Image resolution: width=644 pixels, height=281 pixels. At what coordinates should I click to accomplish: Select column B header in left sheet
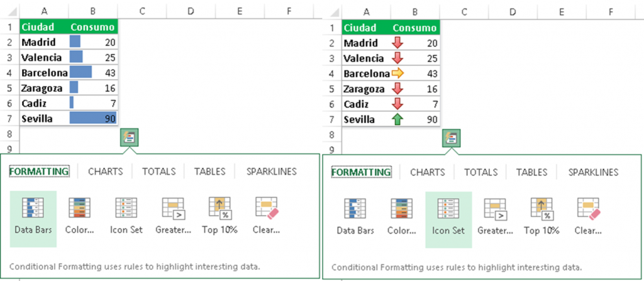pyautogui.click(x=93, y=13)
